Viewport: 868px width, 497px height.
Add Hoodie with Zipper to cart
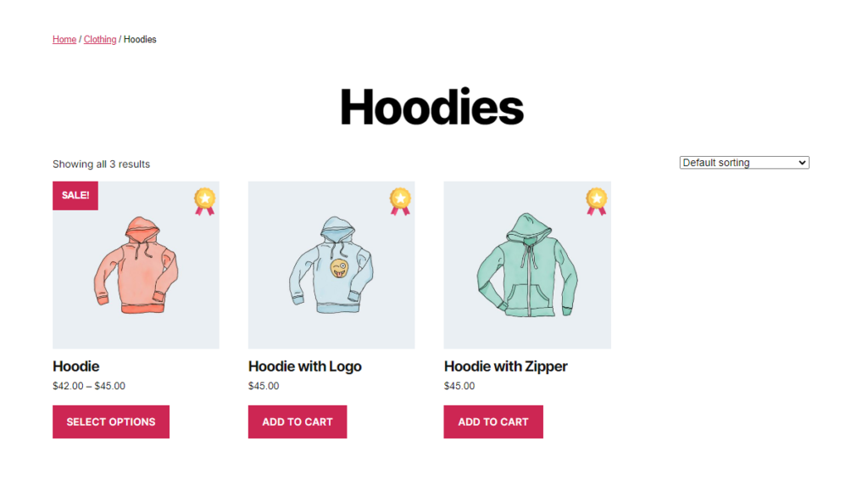493,422
